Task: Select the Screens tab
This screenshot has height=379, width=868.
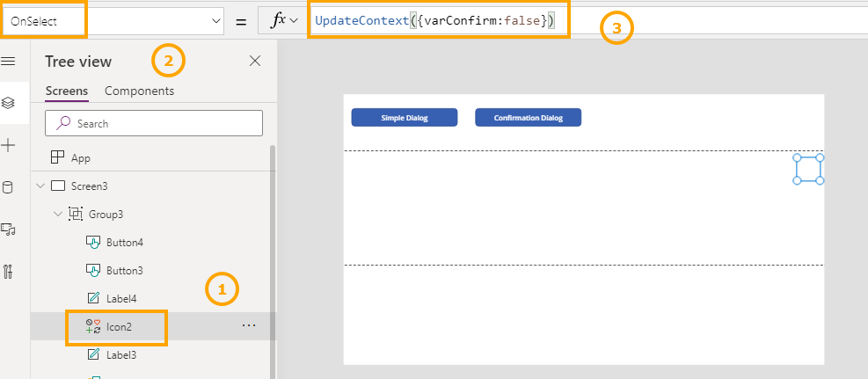Action: (67, 91)
